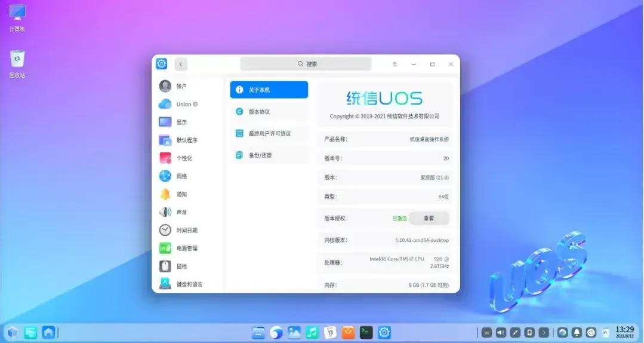Image resolution: width=644 pixels, height=343 pixels.
Task: Open 个性化 personalization settings
Action: click(x=175, y=158)
